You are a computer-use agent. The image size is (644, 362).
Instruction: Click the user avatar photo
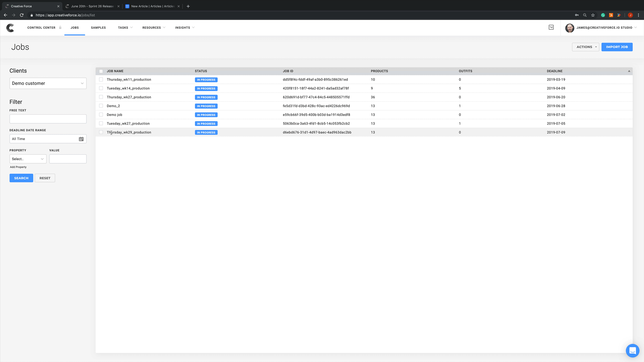[570, 28]
